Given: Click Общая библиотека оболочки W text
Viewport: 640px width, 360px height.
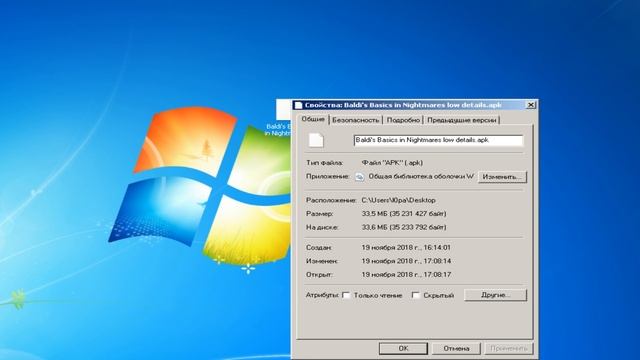Looking at the screenshot, I should pyautogui.click(x=421, y=176).
